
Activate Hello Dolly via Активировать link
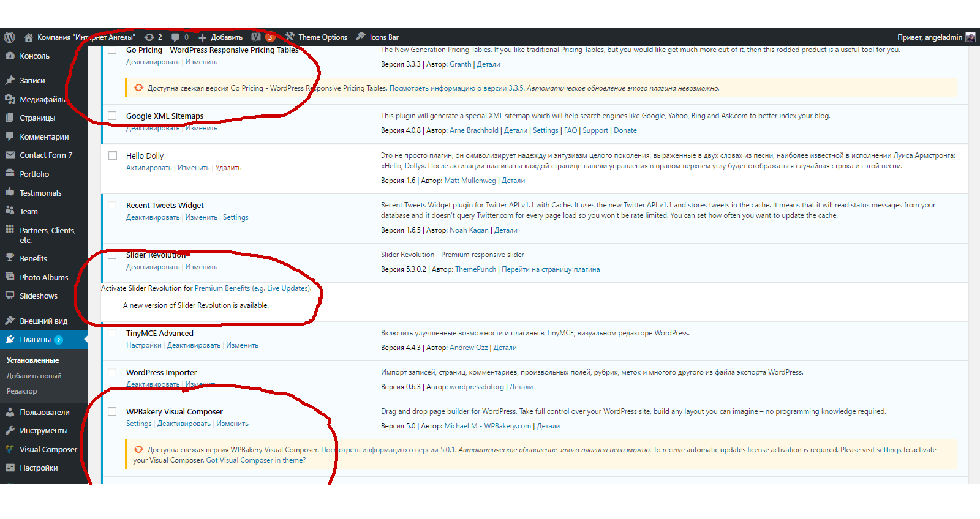point(149,168)
